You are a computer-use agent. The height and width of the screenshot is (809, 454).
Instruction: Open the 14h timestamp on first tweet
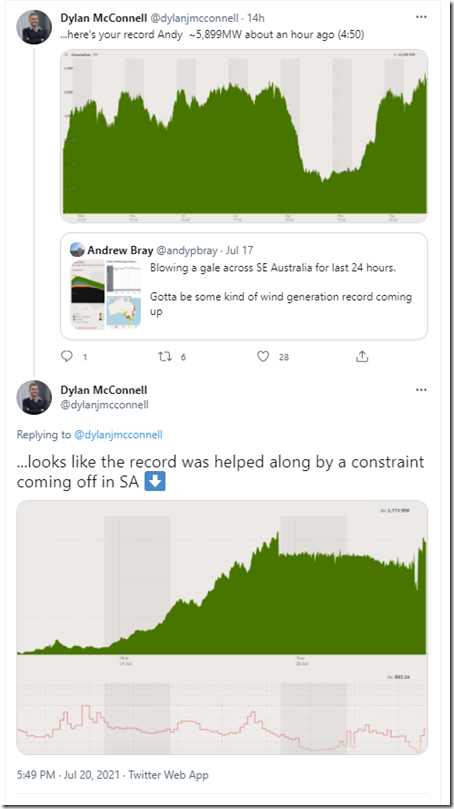pyautogui.click(x=256, y=18)
